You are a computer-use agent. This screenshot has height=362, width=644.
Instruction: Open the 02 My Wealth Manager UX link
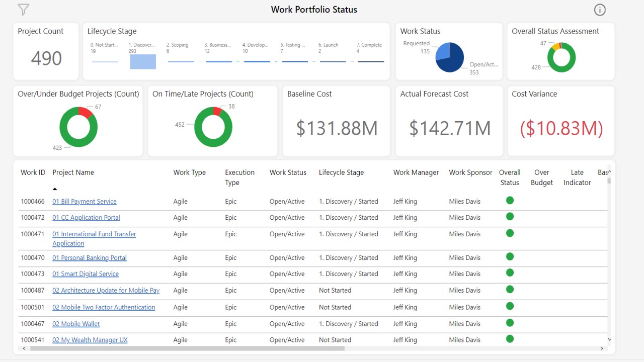(x=90, y=339)
